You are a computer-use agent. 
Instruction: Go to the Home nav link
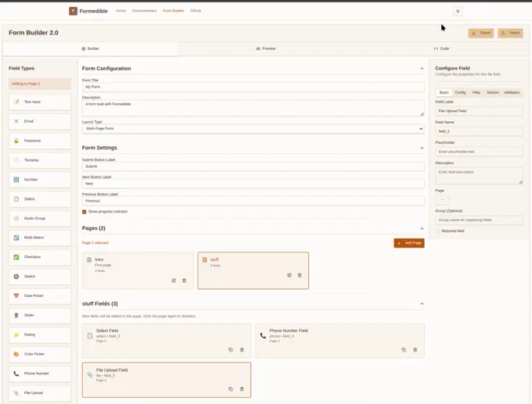[x=120, y=11]
